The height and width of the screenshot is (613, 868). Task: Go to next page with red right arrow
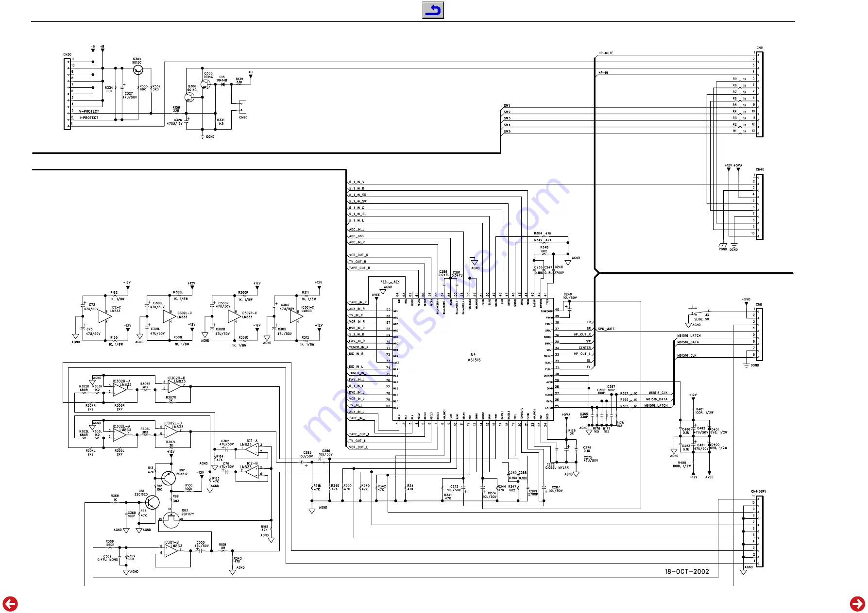click(857, 604)
